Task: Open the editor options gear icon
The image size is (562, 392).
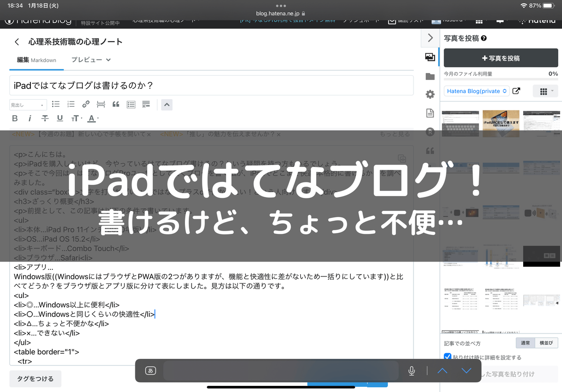Action: point(430,94)
